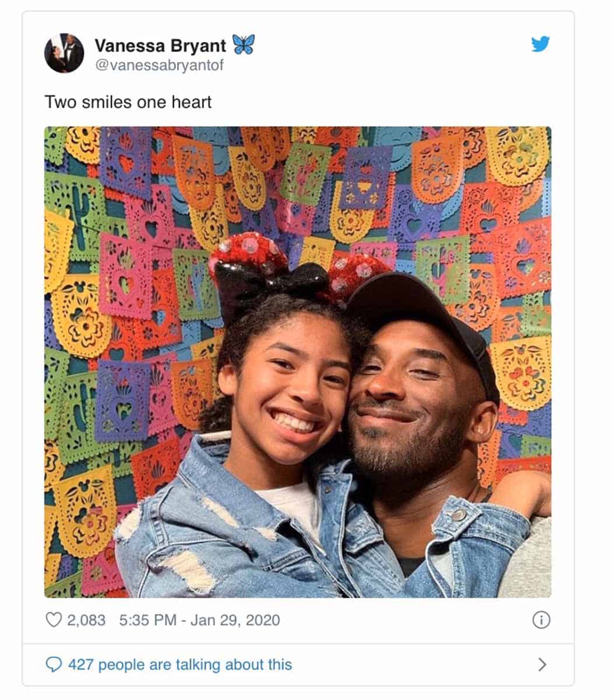612x700 pixels.
Task: Visit the @vanessabryantof handle link
Action: (159, 65)
